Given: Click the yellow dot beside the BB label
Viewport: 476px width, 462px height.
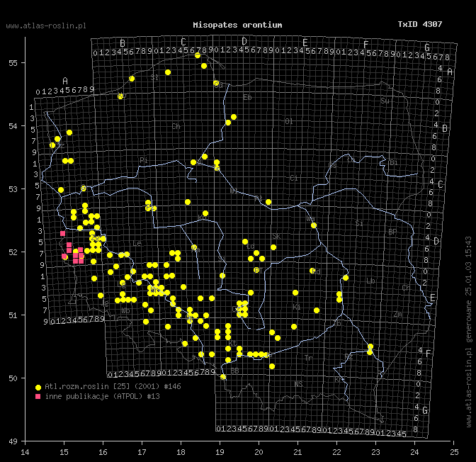Looking at the screenshot, I should [223, 377].
